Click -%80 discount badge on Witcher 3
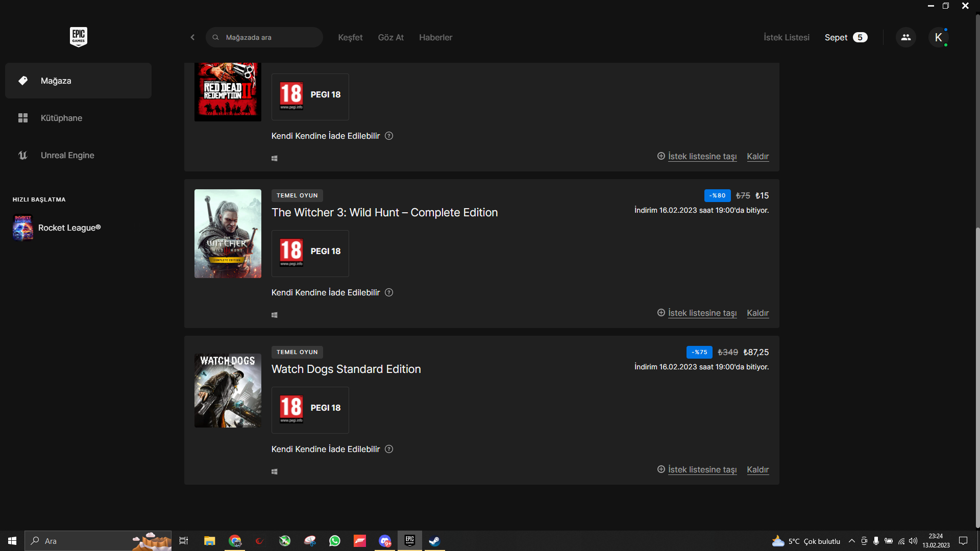980x551 pixels. click(x=717, y=195)
